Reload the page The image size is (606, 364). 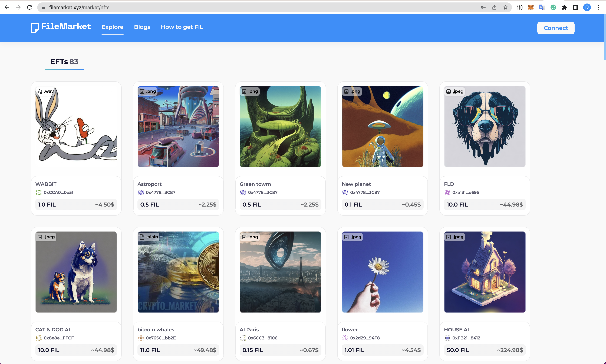tap(30, 8)
